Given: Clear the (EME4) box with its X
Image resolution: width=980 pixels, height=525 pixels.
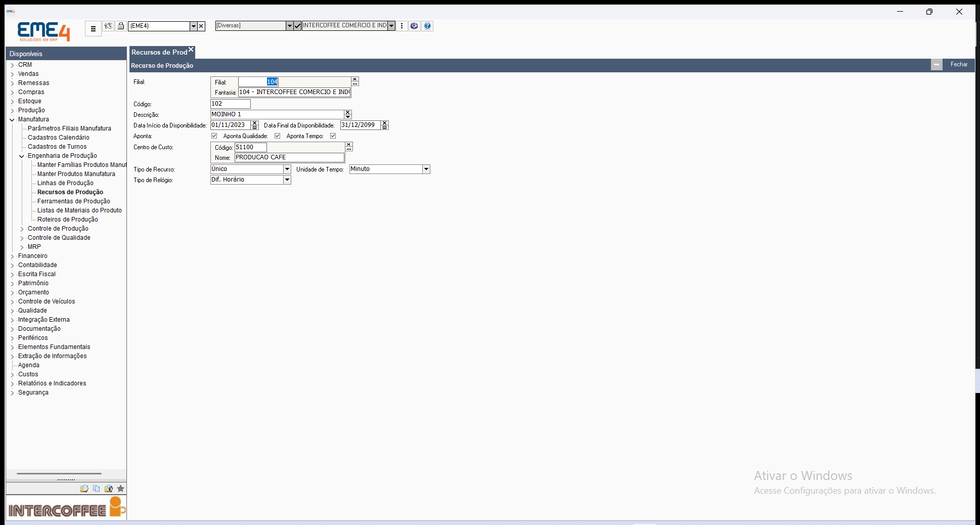Looking at the screenshot, I should coord(201,26).
